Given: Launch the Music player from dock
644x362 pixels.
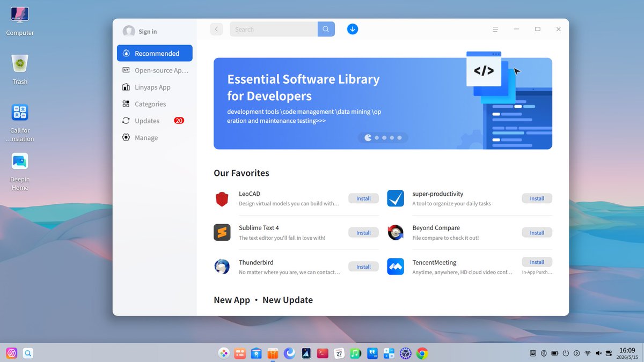Looking at the screenshot, I should coord(356,353).
